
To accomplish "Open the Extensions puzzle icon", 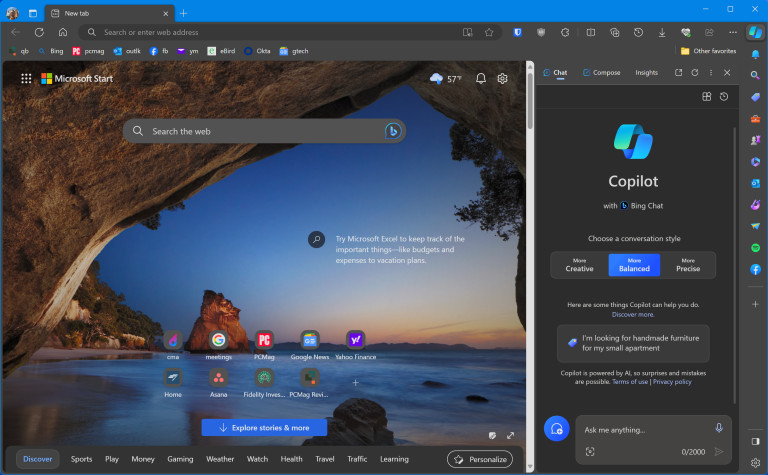I will [x=565, y=32].
